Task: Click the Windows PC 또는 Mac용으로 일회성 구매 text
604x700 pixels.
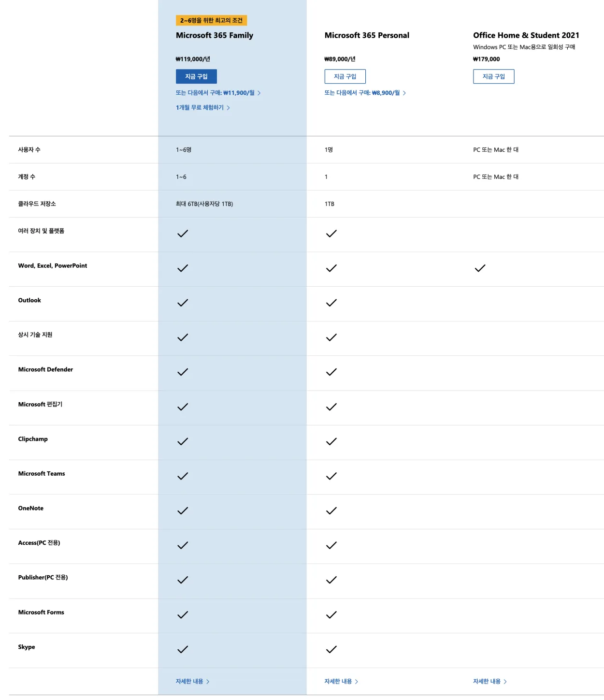Action: pos(524,47)
